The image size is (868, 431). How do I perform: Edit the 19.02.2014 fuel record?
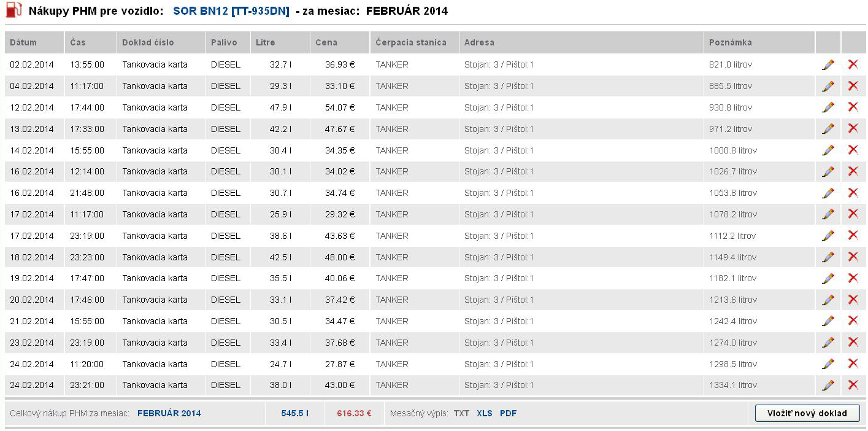828,278
